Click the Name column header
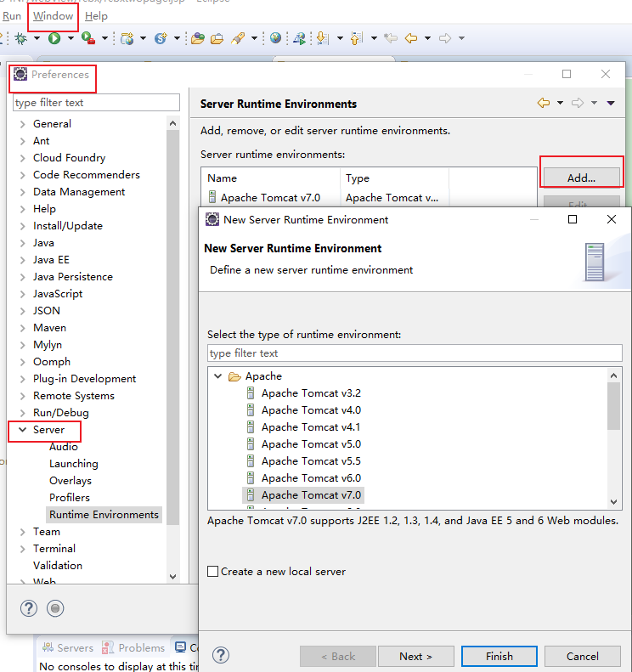Screen dimensions: 632x672 (271, 178)
